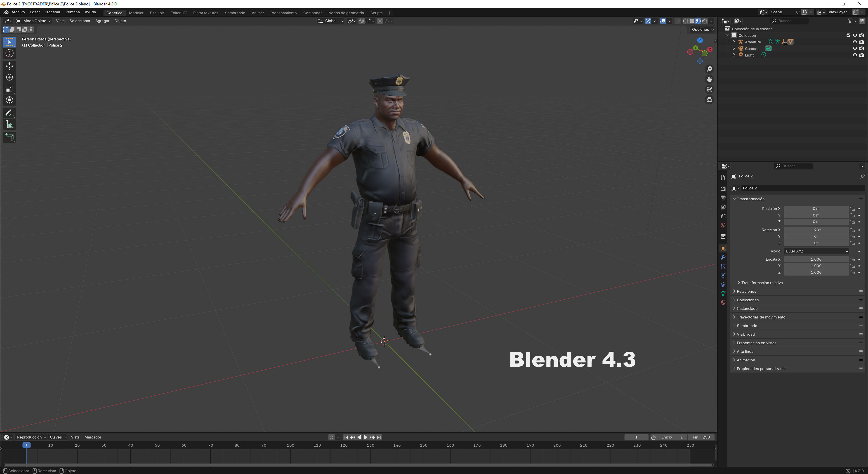The image size is (868, 474).
Task: Switch to the Sombreado workspace tab
Action: point(235,13)
